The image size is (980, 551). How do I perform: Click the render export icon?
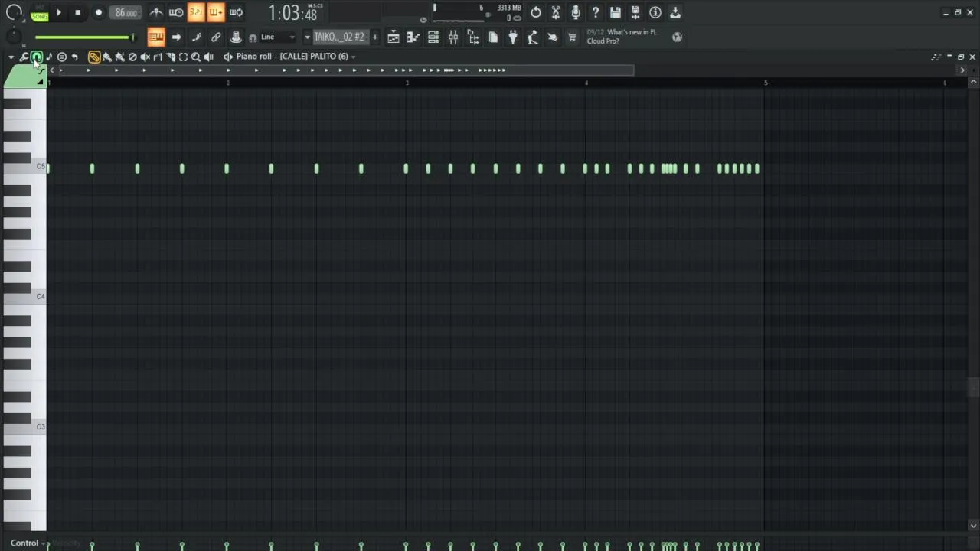point(635,12)
